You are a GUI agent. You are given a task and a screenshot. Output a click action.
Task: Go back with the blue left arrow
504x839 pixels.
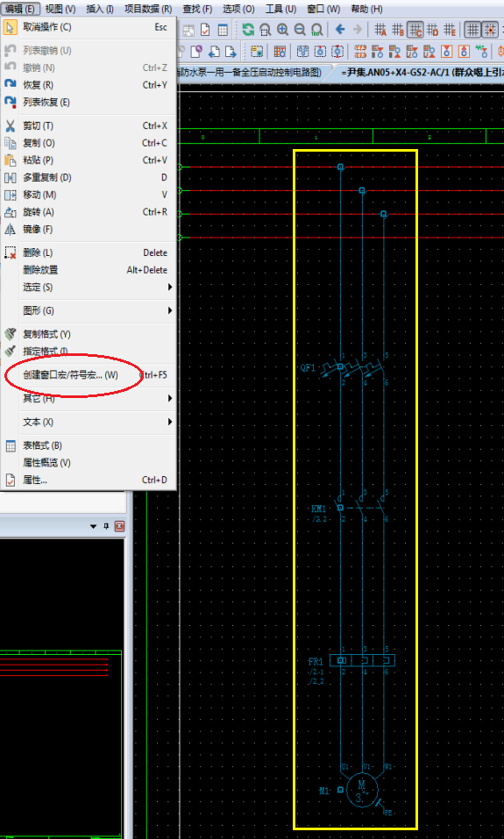coord(340,30)
